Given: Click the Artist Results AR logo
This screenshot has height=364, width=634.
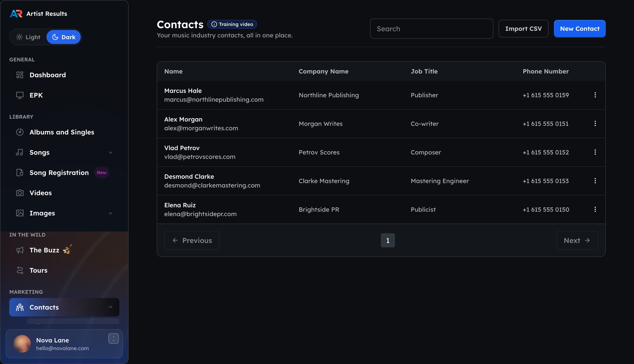Looking at the screenshot, I should [16, 14].
